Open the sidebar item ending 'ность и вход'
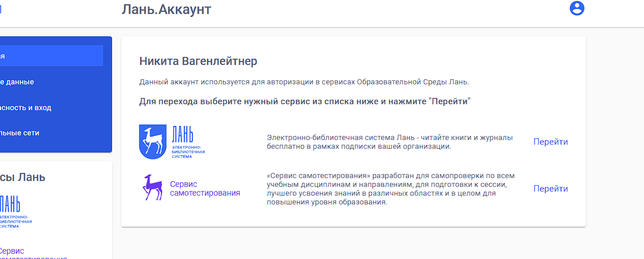Screen dimensions: 644x259 (x=25, y=108)
